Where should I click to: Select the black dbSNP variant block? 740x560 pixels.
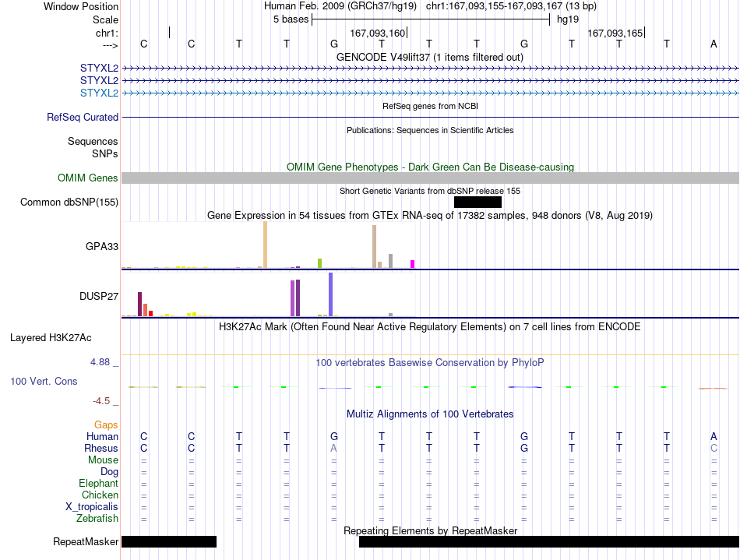coord(477,202)
